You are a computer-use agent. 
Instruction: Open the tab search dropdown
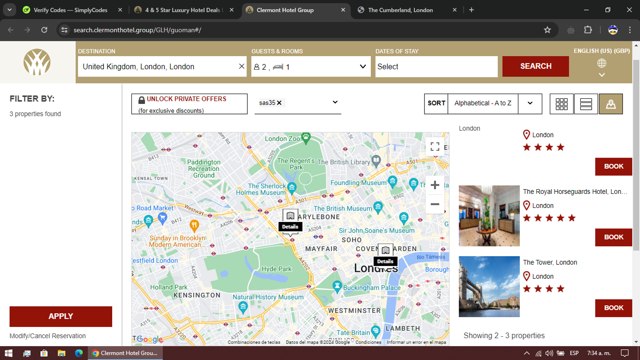(9, 10)
